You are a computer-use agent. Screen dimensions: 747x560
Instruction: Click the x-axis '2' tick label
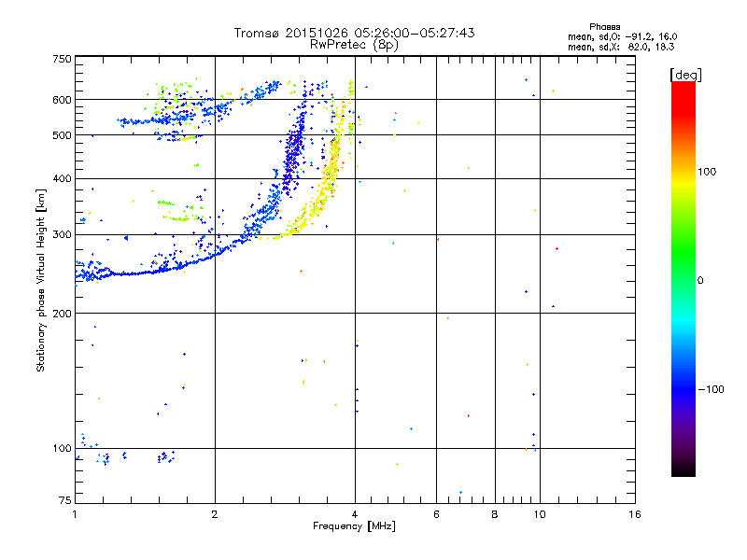coord(215,514)
